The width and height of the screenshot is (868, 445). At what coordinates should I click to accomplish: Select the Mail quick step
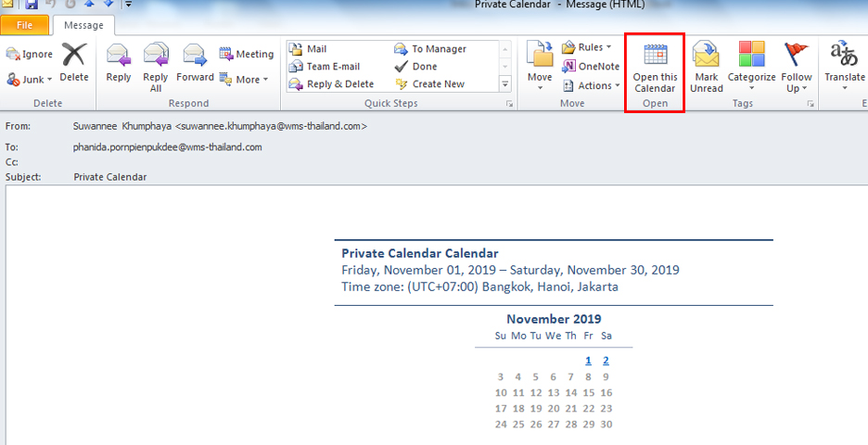pos(308,49)
